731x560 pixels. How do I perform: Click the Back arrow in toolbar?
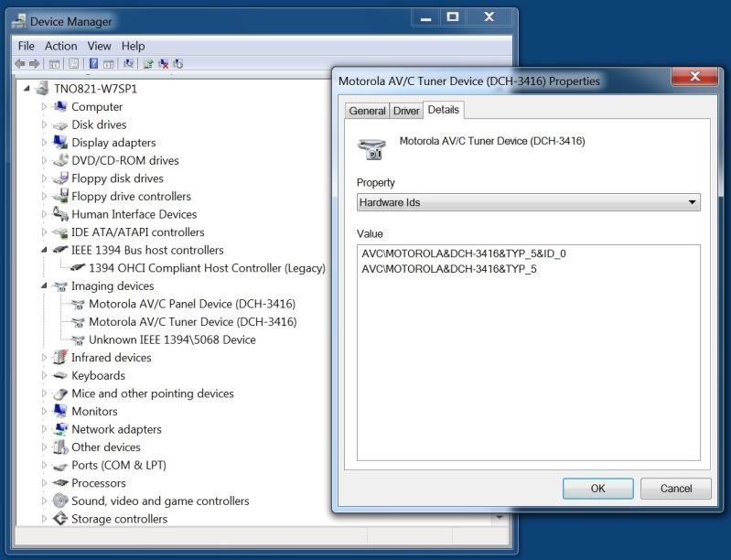click(x=20, y=64)
